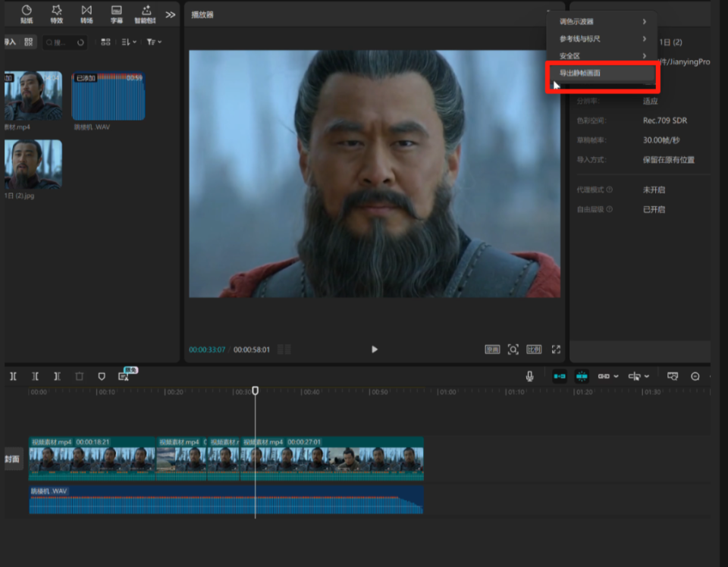Click the 01:00 mark on timeline ruler

447,392
